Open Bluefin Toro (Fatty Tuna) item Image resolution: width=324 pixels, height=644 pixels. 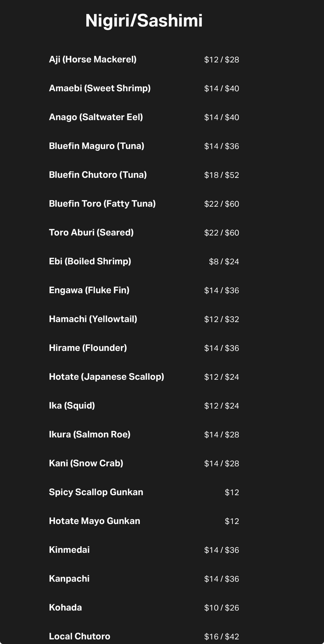[144, 204]
